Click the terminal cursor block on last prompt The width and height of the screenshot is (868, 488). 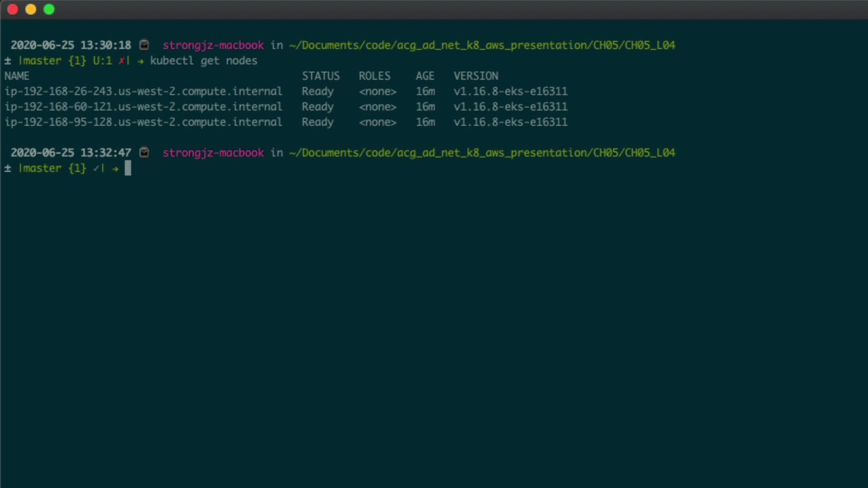click(x=128, y=168)
